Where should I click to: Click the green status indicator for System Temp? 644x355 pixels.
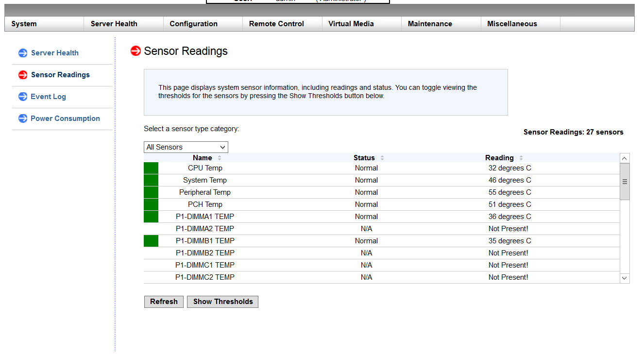point(151,180)
